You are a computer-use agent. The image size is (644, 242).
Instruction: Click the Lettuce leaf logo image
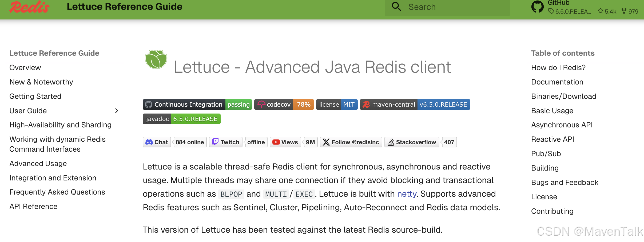tap(156, 59)
